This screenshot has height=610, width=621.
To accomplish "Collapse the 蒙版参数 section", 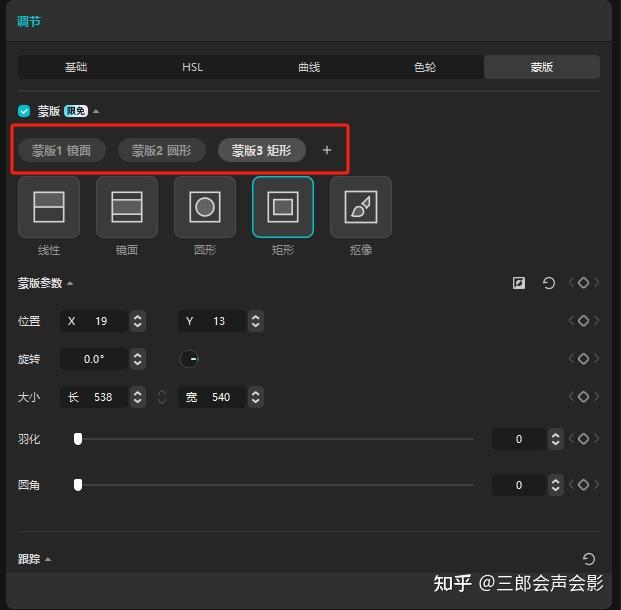I will click(x=70, y=283).
